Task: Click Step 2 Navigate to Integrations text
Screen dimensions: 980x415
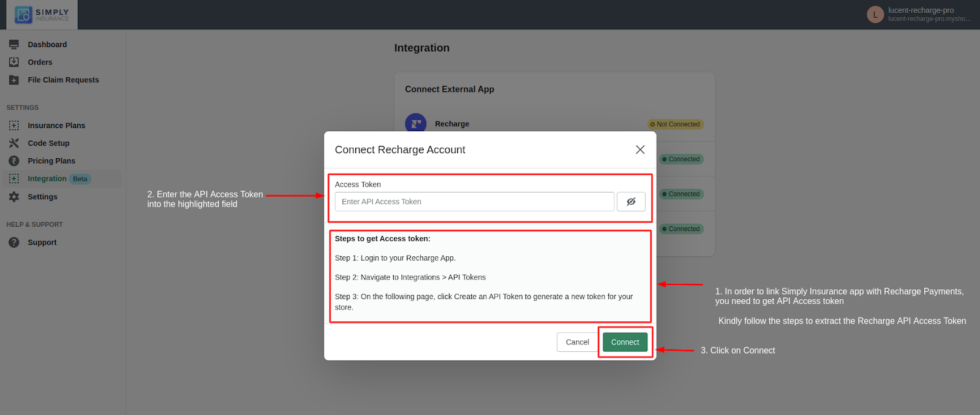Action: [410, 278]
